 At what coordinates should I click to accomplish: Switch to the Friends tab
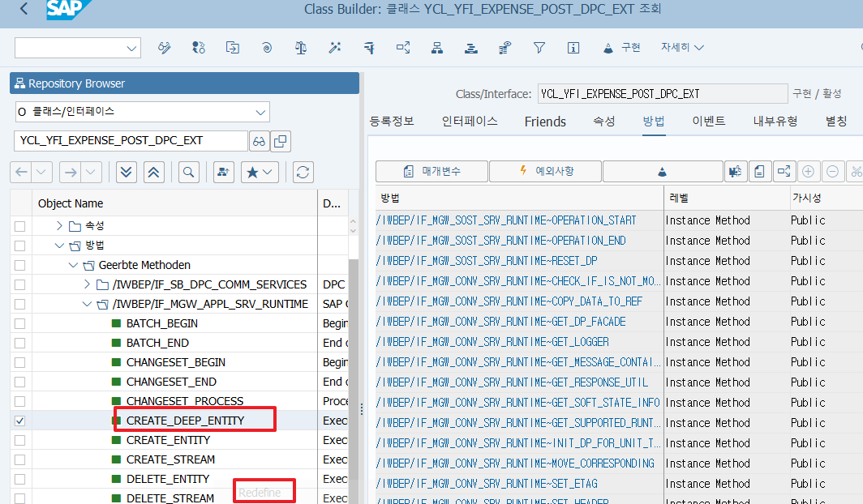(x=545, y=122)
